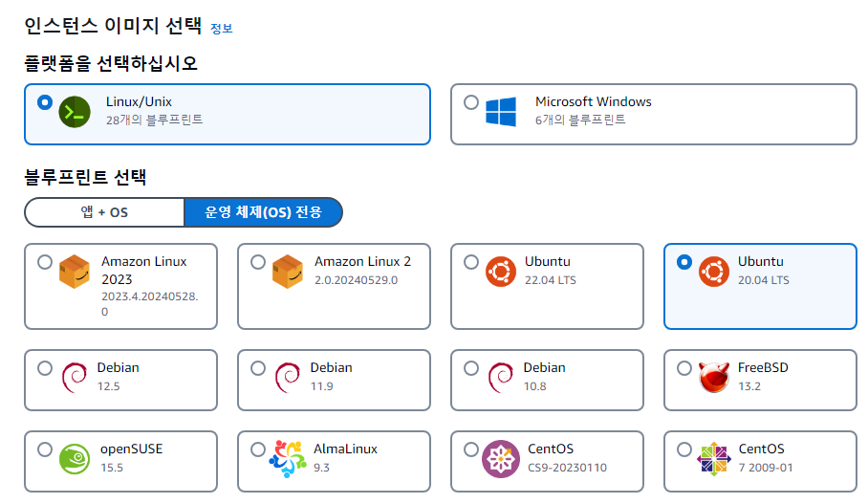Click the Microsoft Windows logo icon

(x=501, y=112)
